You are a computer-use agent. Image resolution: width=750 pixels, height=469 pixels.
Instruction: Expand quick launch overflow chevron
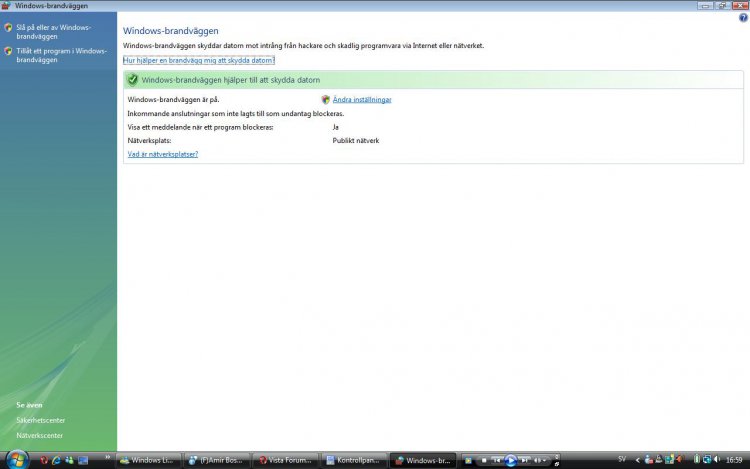pyautogui.click(x=108, y=458)
